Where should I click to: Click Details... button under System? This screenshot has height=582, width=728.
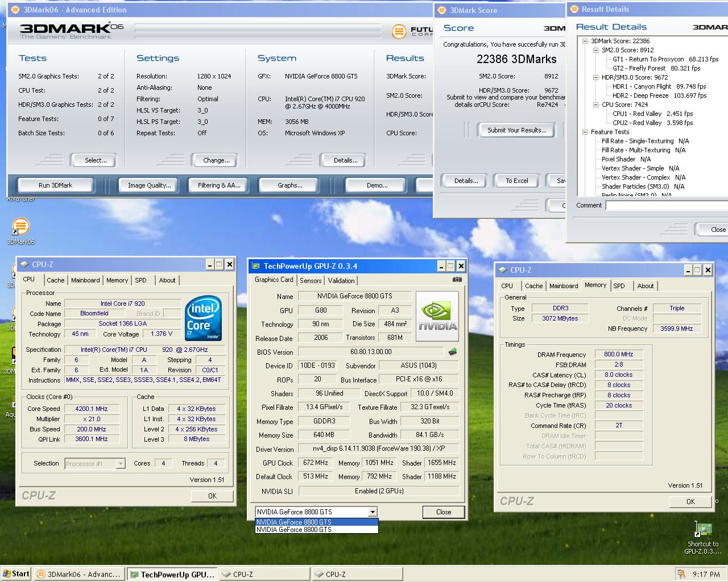pos(342,160)
